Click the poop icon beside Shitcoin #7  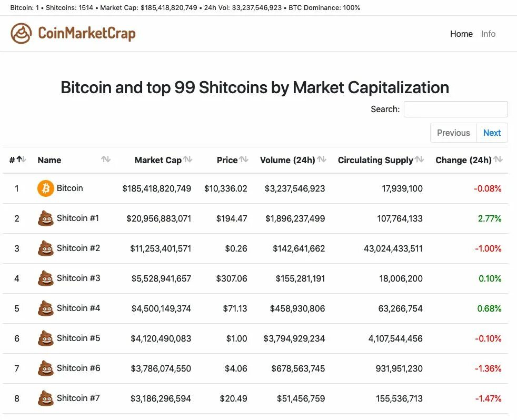pos(46,398)
